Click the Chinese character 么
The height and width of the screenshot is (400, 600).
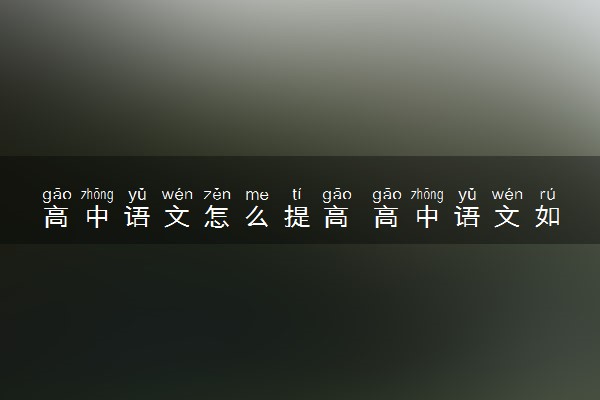(x=257, y=217)
